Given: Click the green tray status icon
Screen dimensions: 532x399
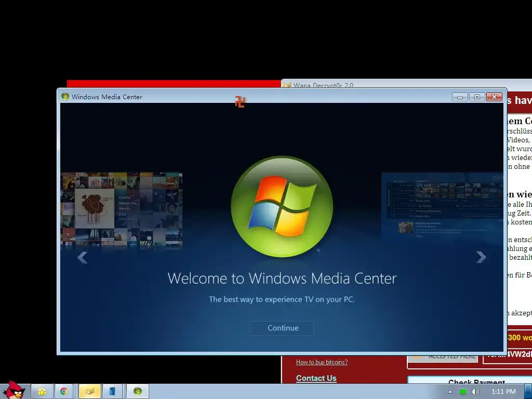Looking at the screenshot, I should pos(463,392).
